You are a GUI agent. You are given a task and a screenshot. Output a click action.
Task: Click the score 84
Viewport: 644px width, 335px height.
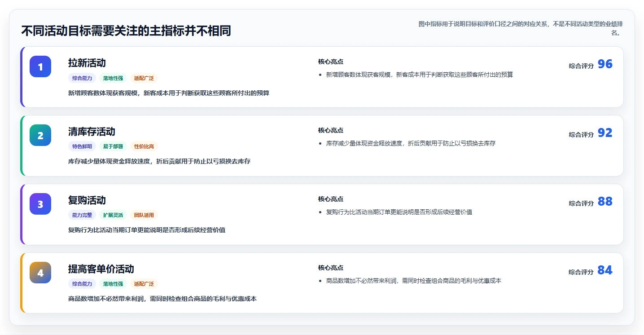coord(605,270)
